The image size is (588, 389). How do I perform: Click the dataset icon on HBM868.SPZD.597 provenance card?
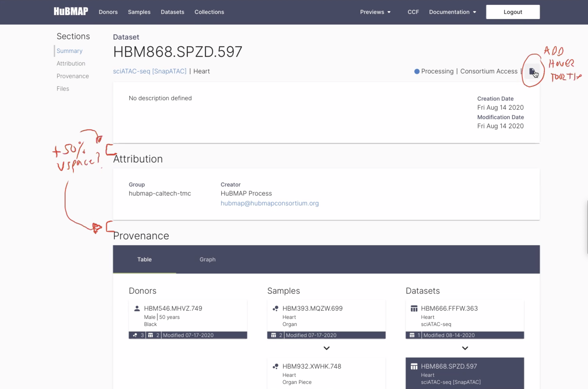414,366
